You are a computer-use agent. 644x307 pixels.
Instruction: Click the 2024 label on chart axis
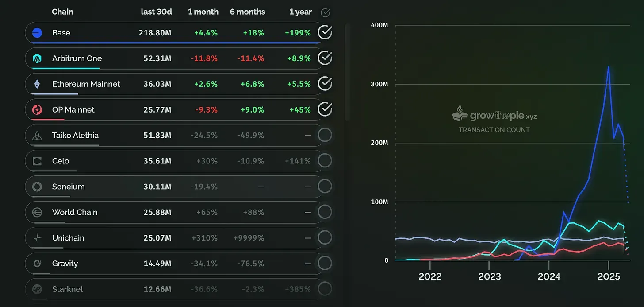coord(549,276)
